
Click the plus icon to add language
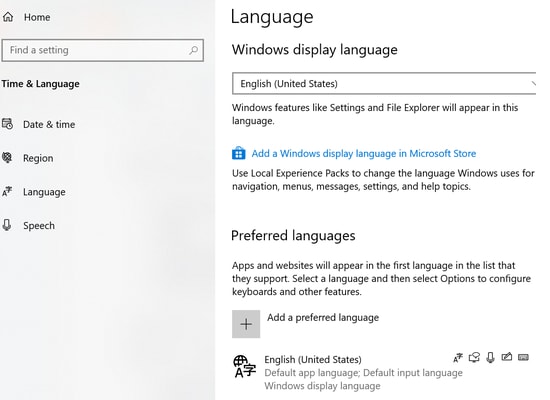point(246,324)
